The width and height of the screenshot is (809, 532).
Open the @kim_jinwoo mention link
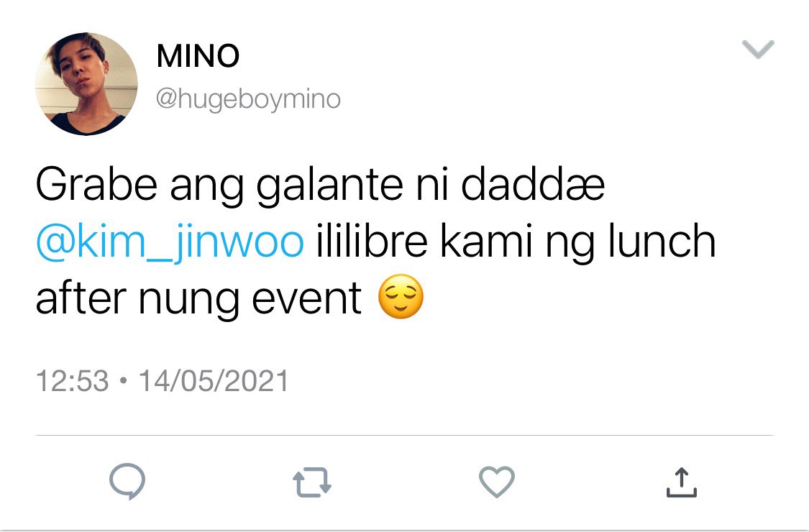[170, 242]
